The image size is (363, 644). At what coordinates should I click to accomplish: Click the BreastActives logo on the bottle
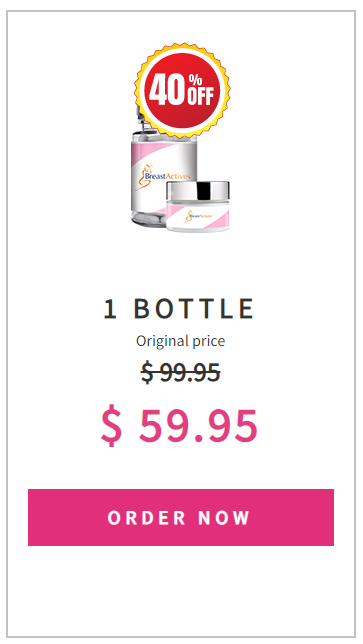[x=163, y=178]
